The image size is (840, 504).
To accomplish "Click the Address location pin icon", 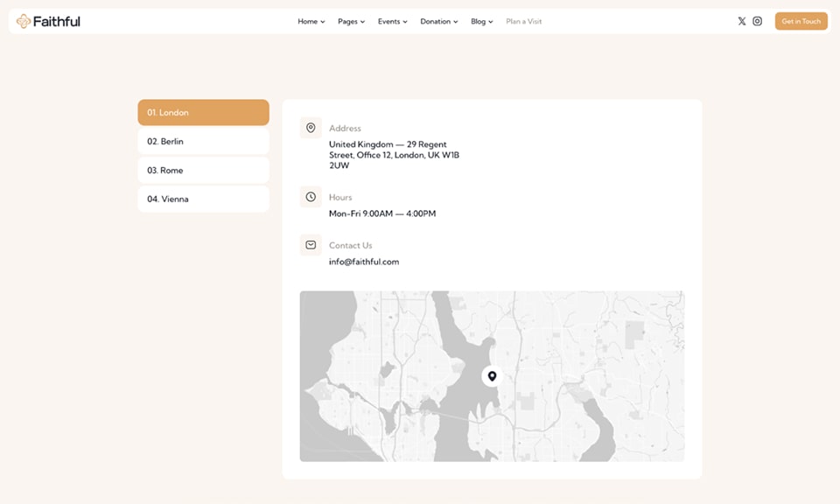I will pos(311,128).
